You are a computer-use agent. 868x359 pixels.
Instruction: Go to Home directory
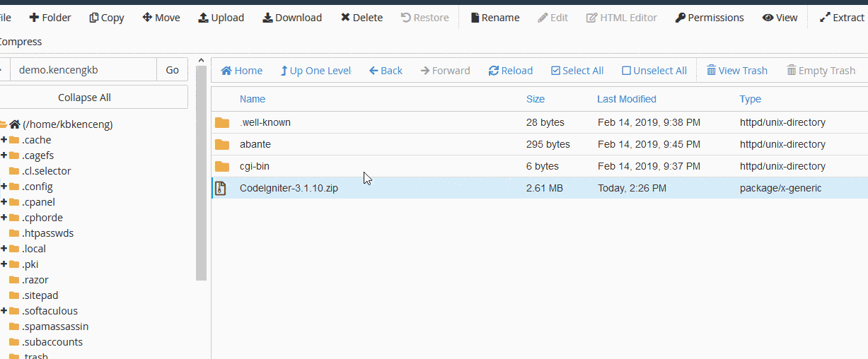pos(241,71)
